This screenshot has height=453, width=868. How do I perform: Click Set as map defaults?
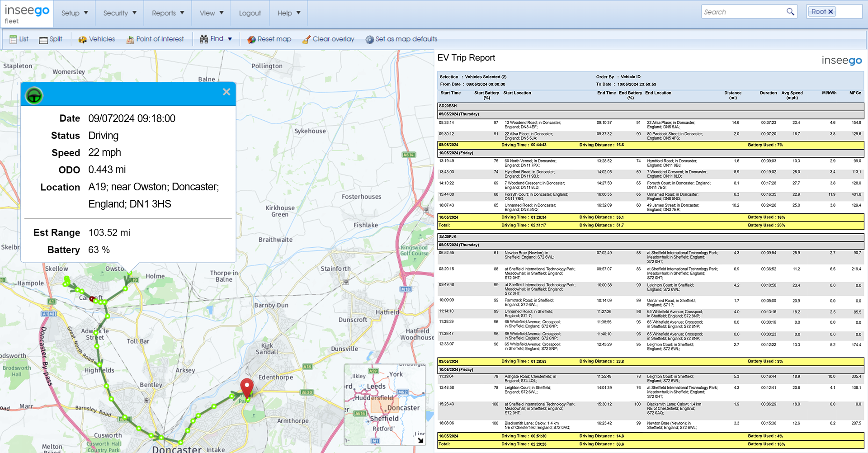tap(401, 39)
